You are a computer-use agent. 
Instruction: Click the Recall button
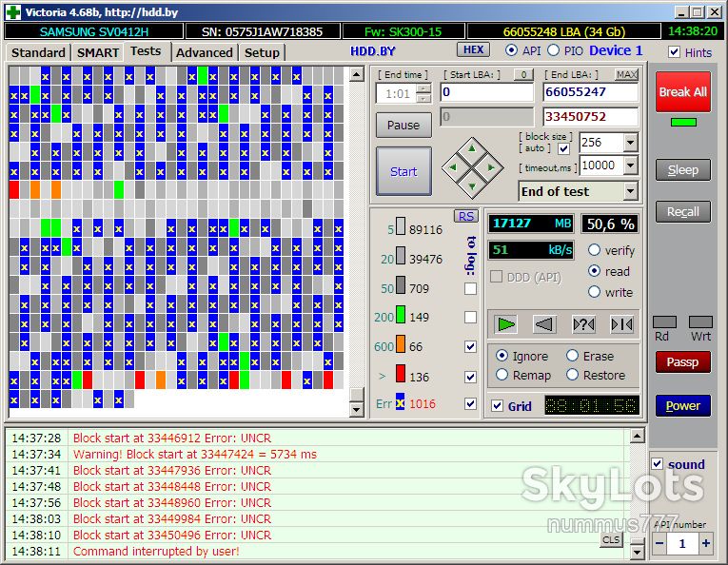[x=683, y=211]
